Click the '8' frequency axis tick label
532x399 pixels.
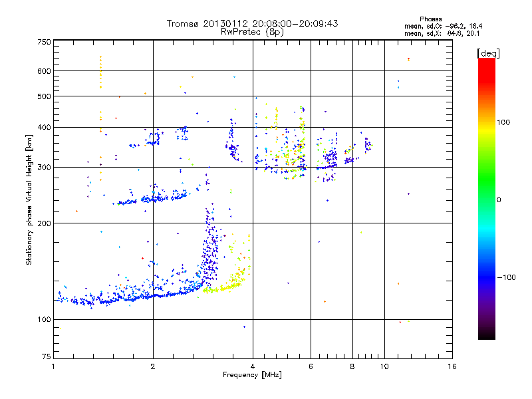tap(352, 366)
